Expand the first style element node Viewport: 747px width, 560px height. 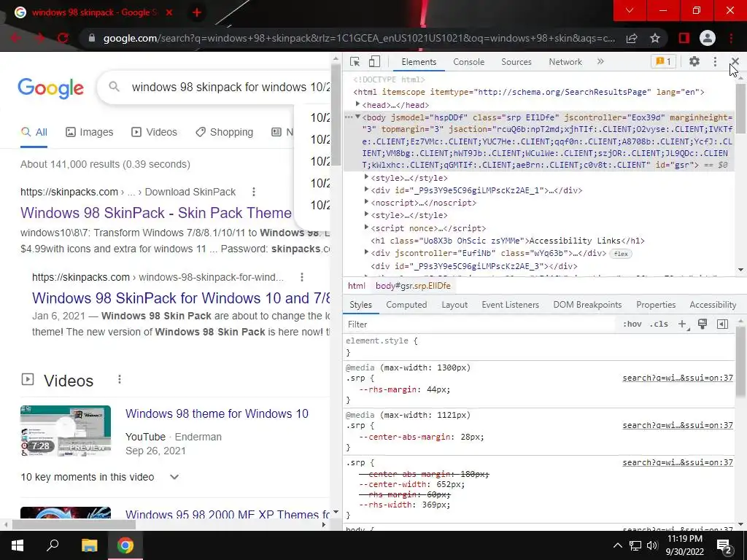(366, 177)
